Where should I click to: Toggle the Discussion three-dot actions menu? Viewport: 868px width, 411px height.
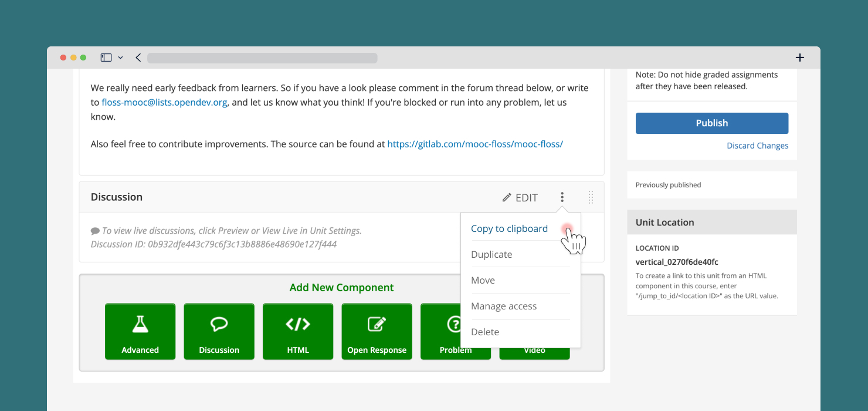click(562, 197)
